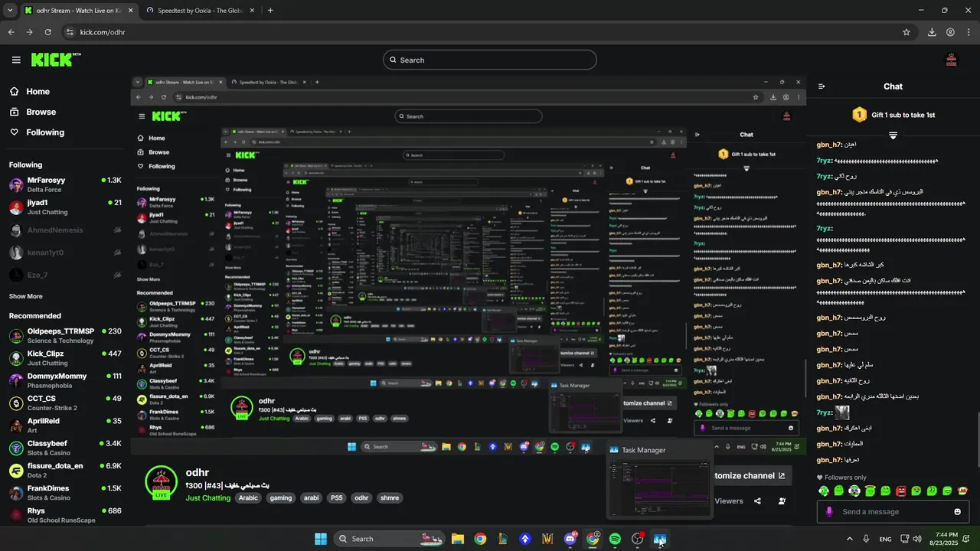
Task: Open the Chrome tab search dropdown
Action: 10,11
